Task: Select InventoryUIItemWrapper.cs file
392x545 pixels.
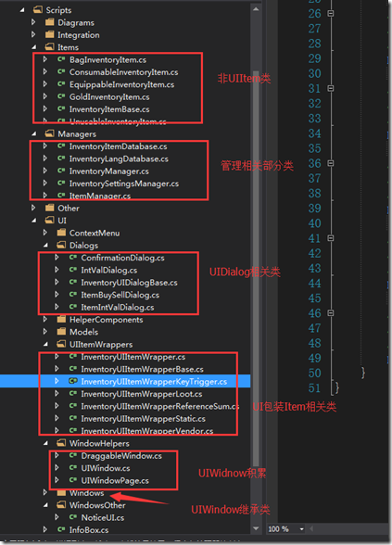Action: click(133, 357)
